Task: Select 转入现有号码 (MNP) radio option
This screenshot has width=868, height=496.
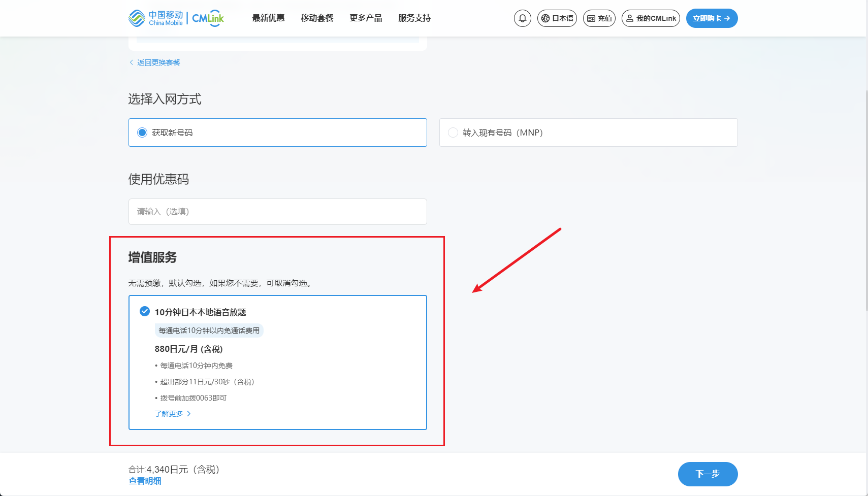Action: click(453, 133)
